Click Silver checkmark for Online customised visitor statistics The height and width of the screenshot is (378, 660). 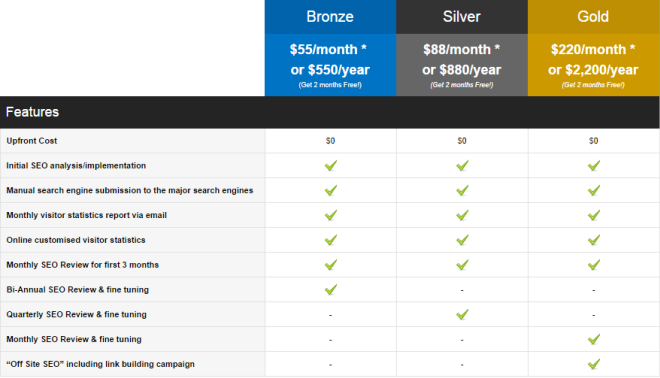pyautogui.click(x=462, y=240)
